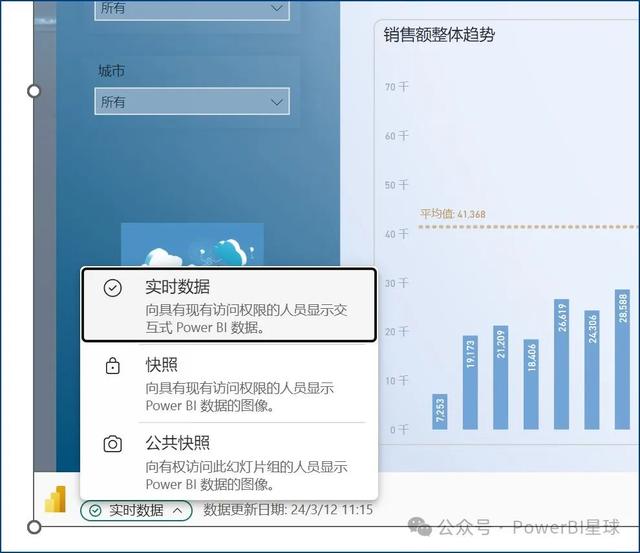Click the bar labeled 19,173
Screen dimensions: 640x553
click(470, 382)
